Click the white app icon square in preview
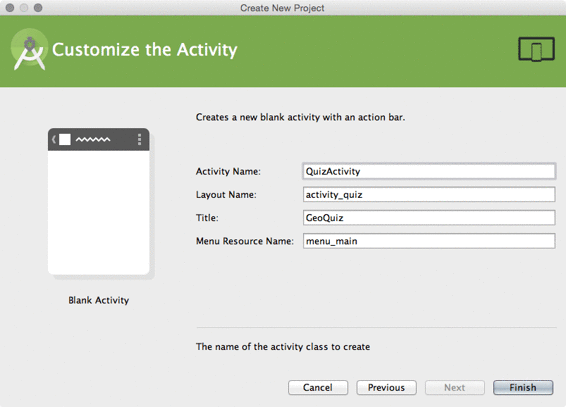 click(65, 139)
